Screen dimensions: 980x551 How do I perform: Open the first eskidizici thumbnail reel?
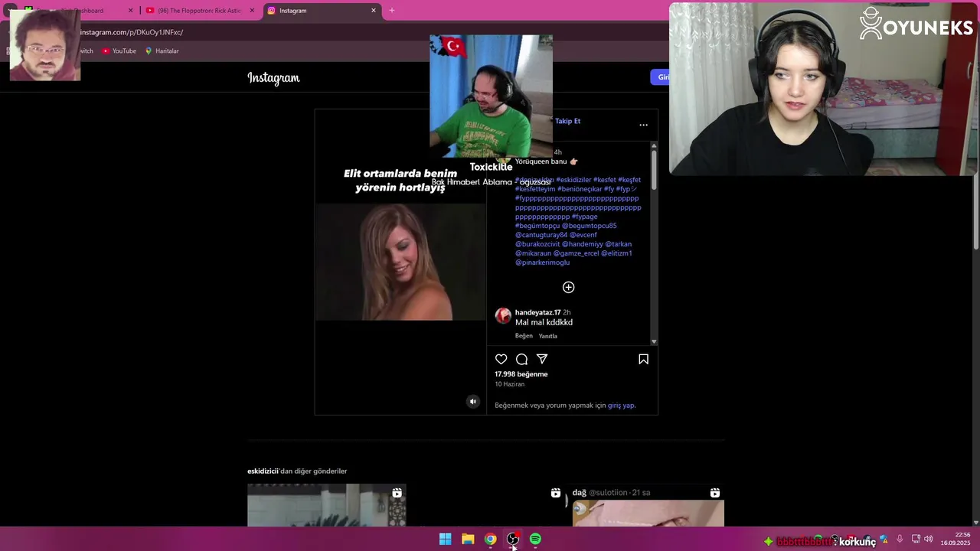326,505
